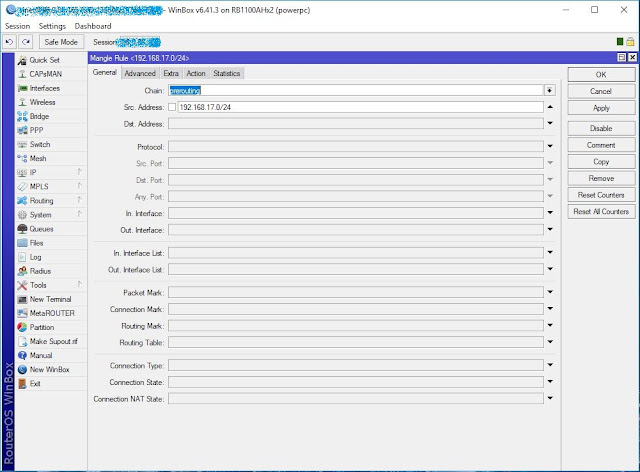Open System submenu
The image size is (640, 472).
pyautogui.click(x=51, y=215)
